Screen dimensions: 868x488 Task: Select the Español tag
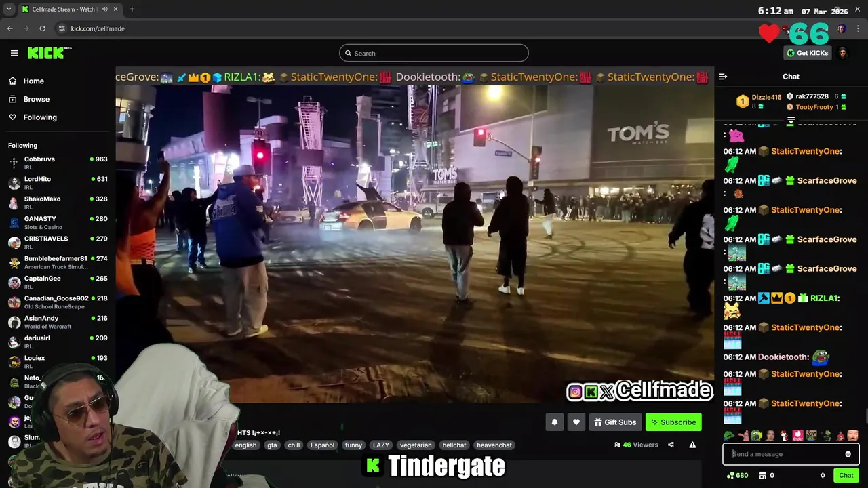click(322, 445)
